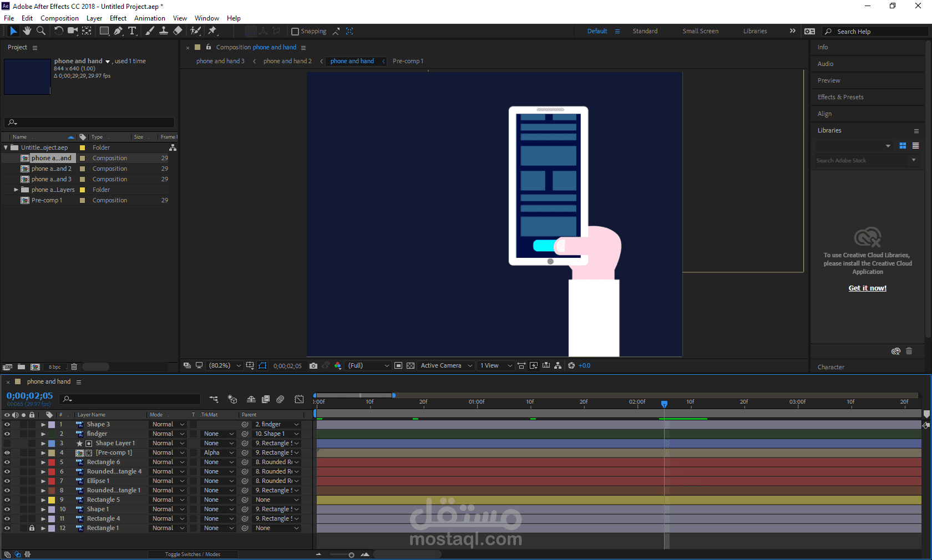Image resolution: width=932 pixels, height=560 pixels.
Task: Select the Zoom magnifier tool
Action: click(41, 31)
